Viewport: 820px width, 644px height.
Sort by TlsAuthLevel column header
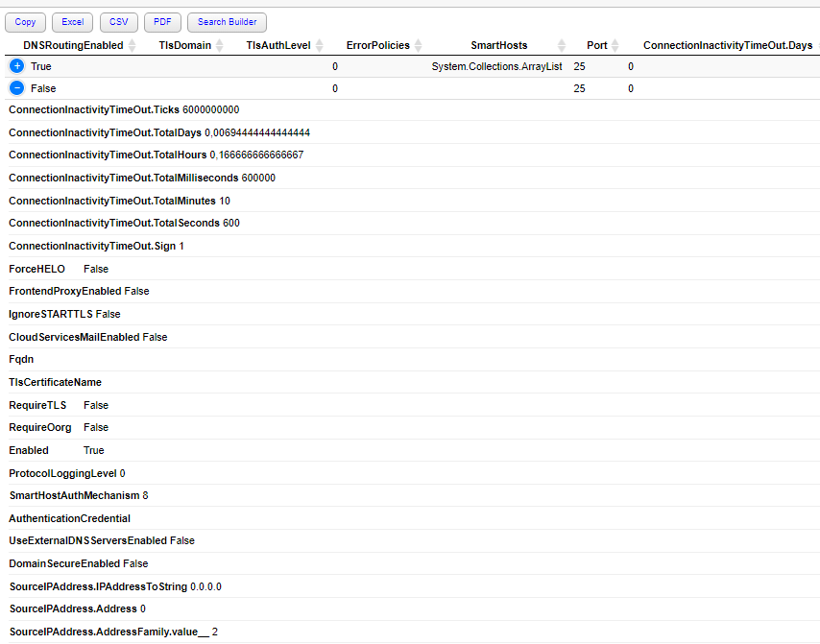click(x=278, y=45)
